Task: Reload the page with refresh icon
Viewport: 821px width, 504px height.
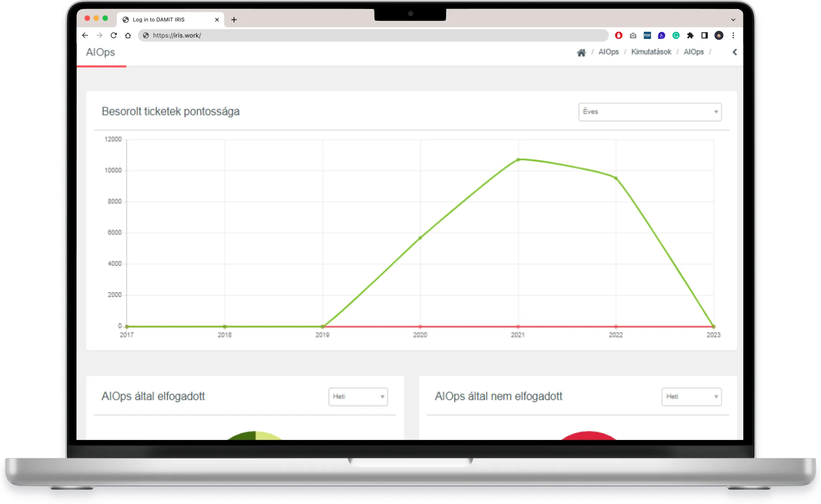Action: [x=114, y=35]
